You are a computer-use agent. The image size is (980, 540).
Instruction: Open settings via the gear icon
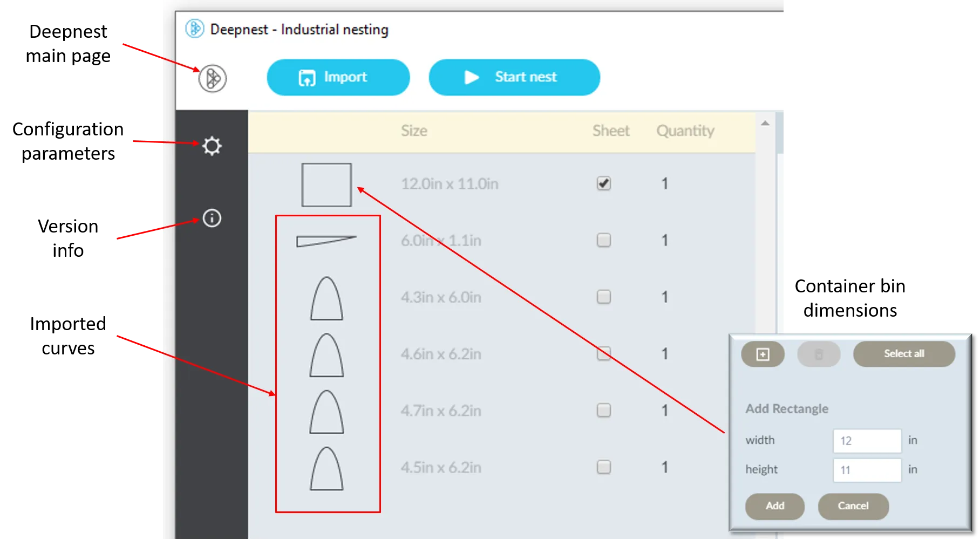(x=212, y=146)
